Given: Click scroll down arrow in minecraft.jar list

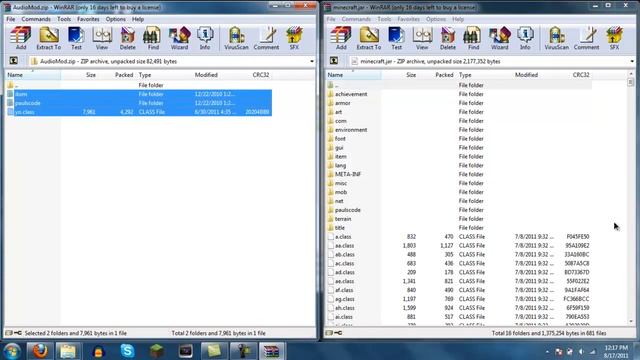Looking at the screenshot, I should 631,322.
